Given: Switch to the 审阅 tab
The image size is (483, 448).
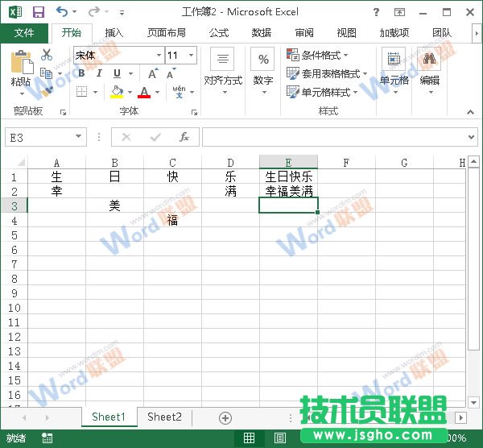Looking at the screenshot, I should (304, 33).
